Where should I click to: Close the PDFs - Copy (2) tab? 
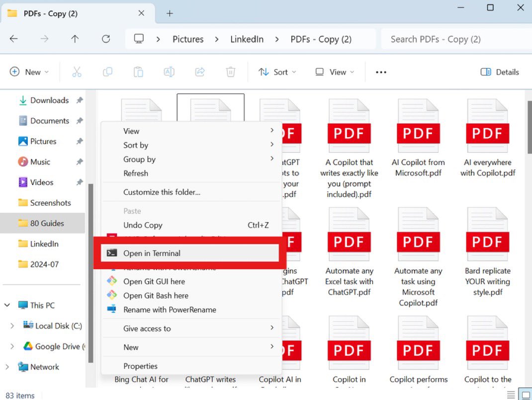point(142,13)
